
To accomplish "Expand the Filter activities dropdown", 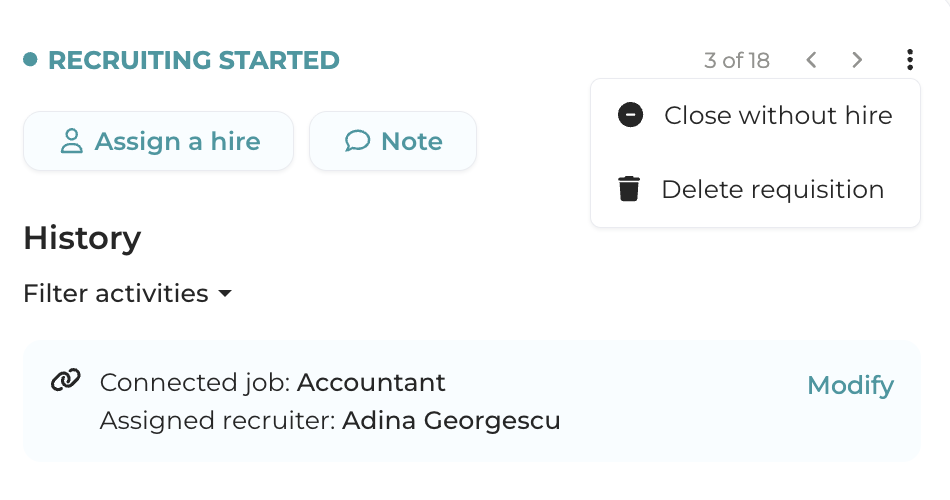I will point(116,294).
